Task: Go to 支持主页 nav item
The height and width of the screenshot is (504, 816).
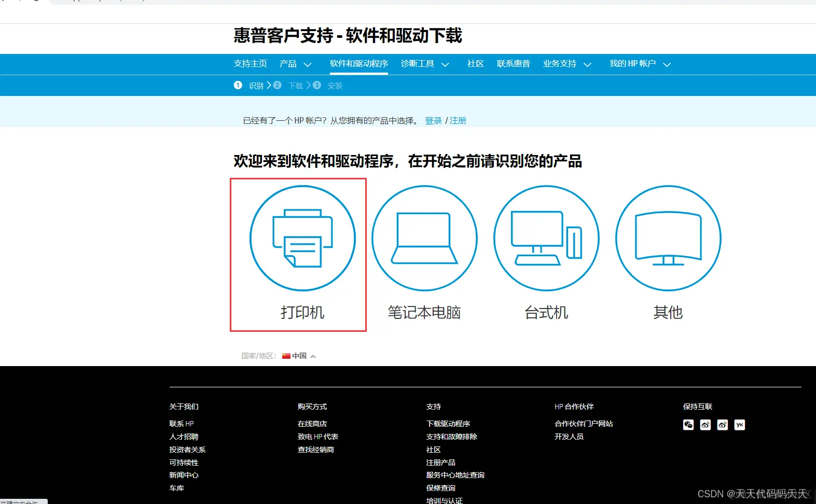Action: click(250, 64)
